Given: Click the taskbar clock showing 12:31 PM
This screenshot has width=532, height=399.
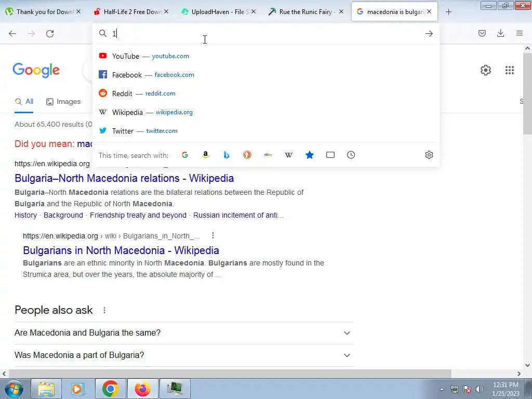Looking at the screenshot, I should tap(506, 389).
